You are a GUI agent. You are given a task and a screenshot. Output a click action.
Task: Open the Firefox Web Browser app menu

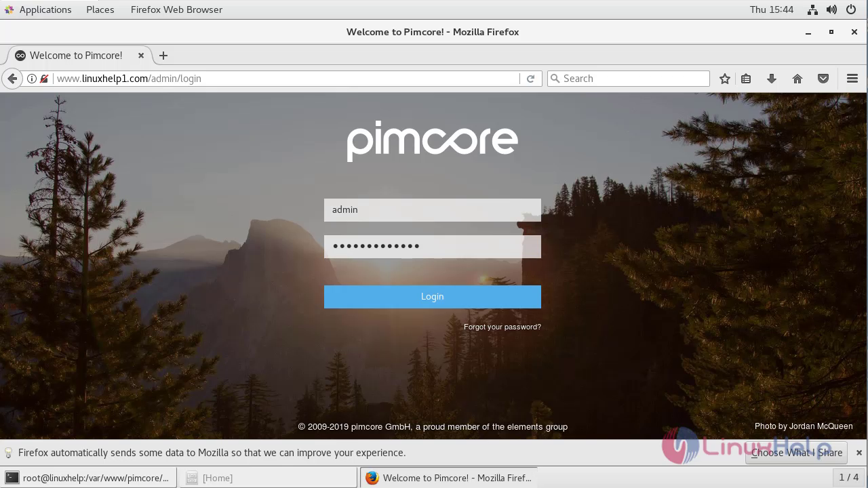[x=176, y=9]
